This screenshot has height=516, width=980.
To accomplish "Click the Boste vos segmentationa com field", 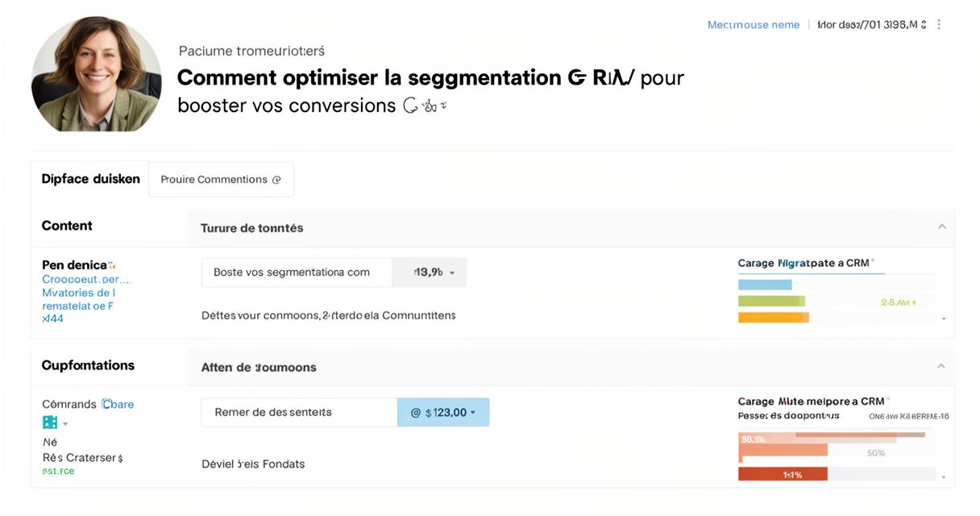I will pos(297,273).
